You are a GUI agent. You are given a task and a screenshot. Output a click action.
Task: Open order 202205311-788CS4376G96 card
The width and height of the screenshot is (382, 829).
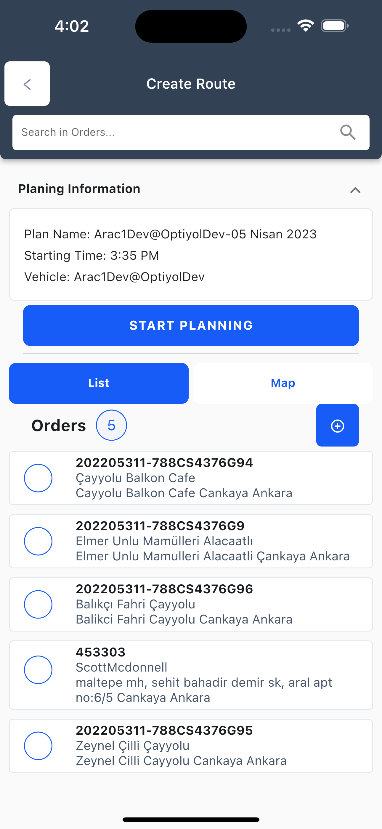click(x=191, y=604)
